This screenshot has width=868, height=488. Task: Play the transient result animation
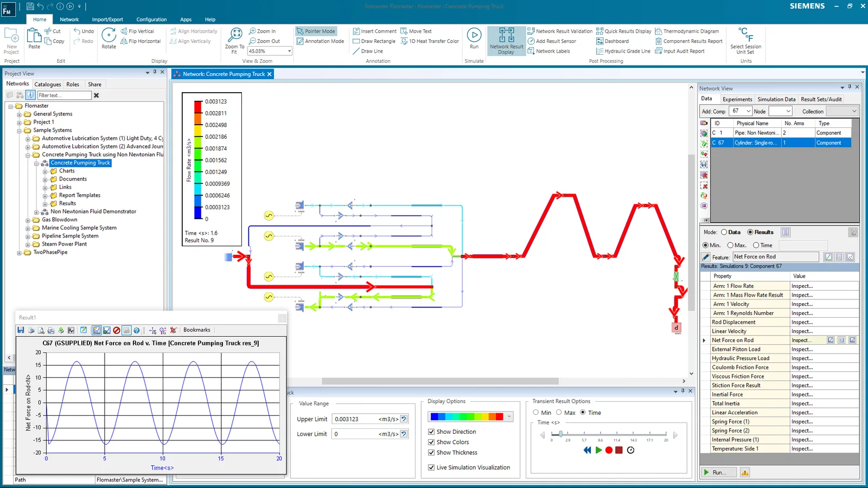click(598, 450)
